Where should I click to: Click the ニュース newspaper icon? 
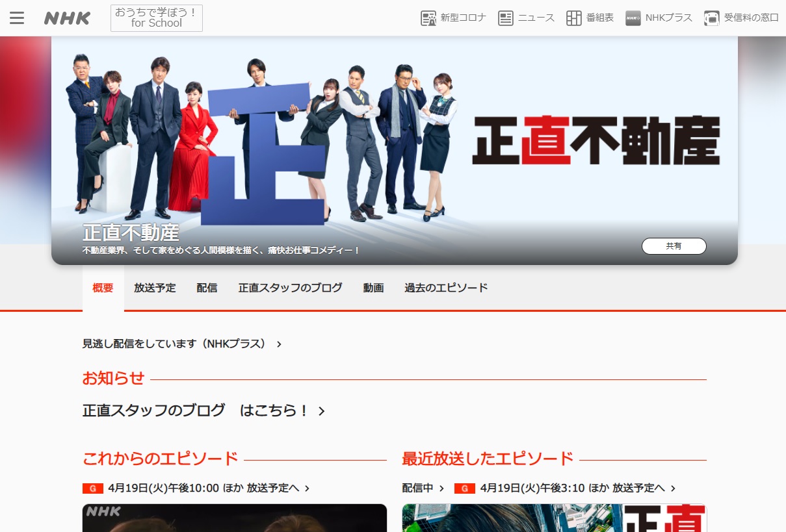[x=506, y=18]
